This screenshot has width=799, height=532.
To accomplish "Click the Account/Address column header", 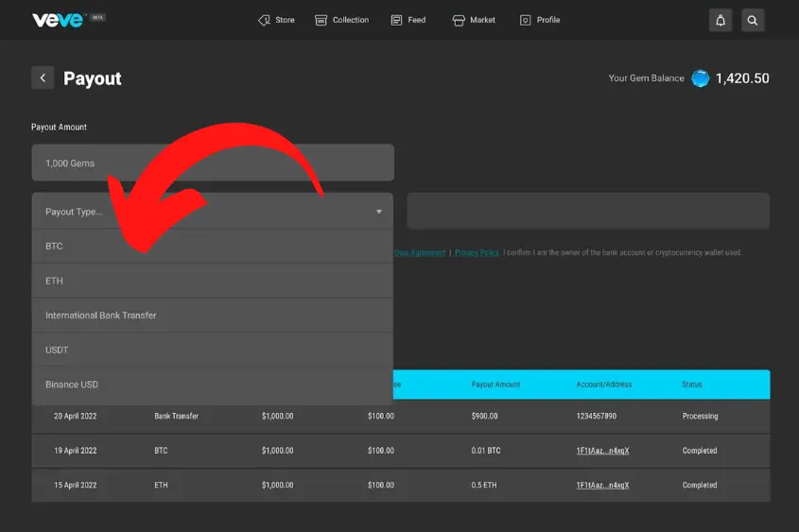I will point(604,385).
